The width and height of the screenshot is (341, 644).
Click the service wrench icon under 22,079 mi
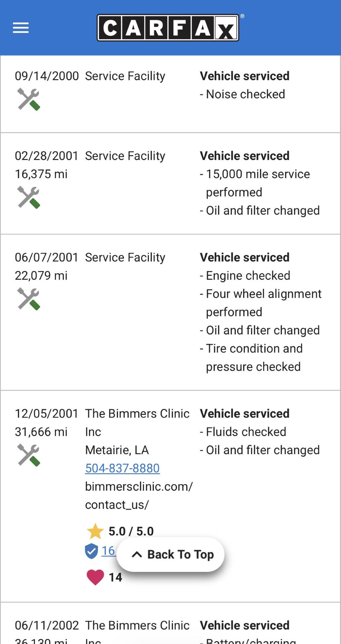click(29, 299)
